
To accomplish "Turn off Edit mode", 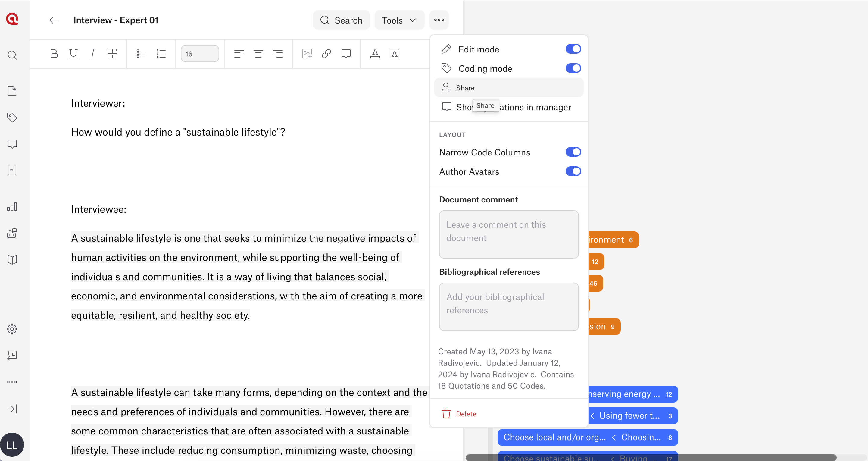I will click(573, 49).
